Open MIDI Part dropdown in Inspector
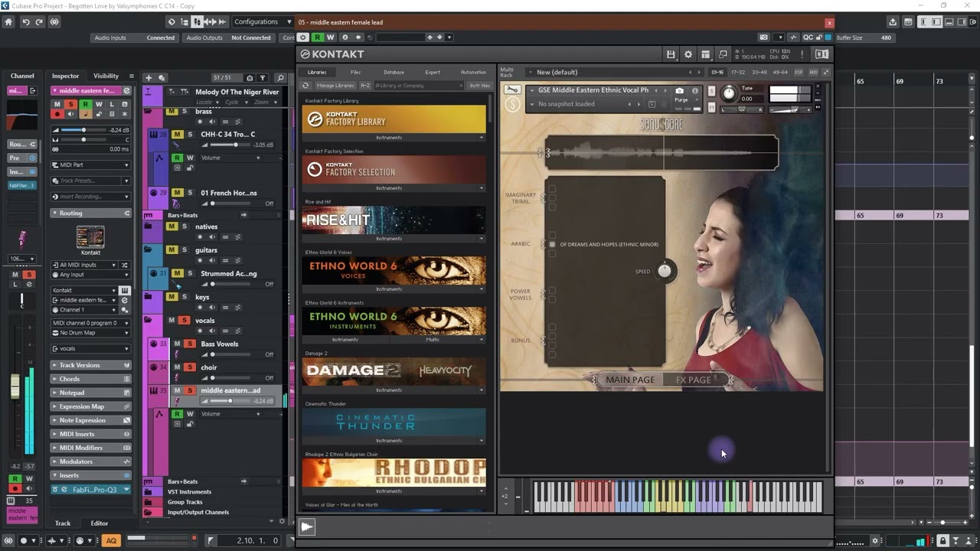Screen dimensions: 980x551 (90, 165)
